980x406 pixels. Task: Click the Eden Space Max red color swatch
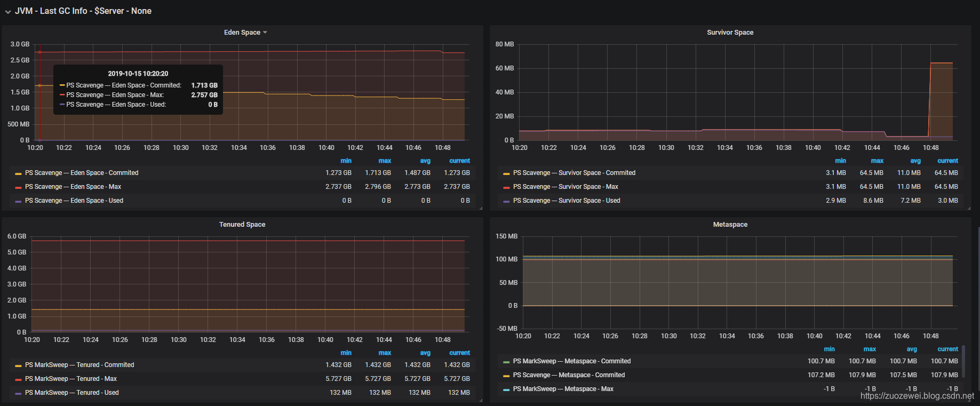point(18,187)
